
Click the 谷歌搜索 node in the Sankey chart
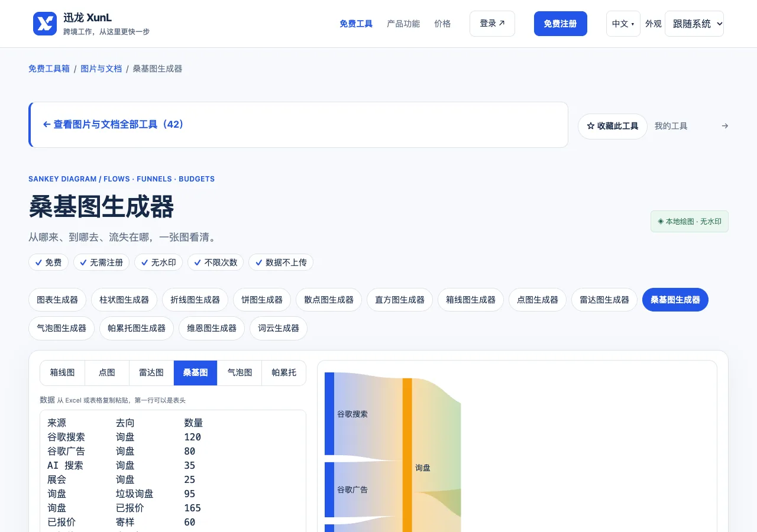(329, 414)
